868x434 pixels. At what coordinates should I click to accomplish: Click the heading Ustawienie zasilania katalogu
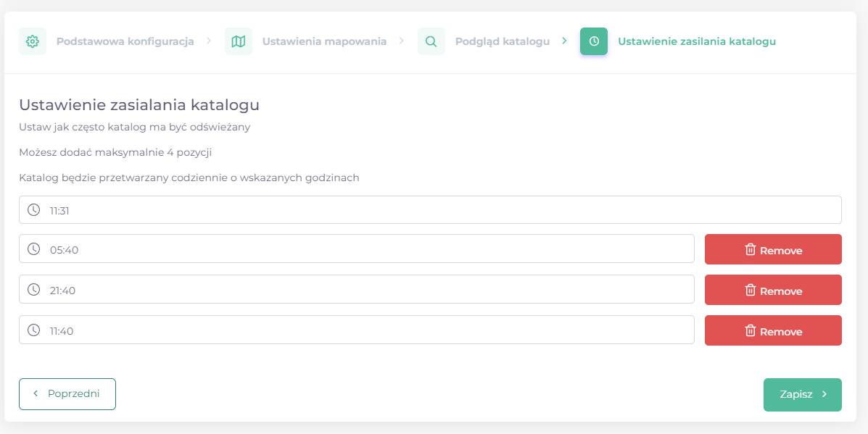pyautogui.click(x=139, y=104)
